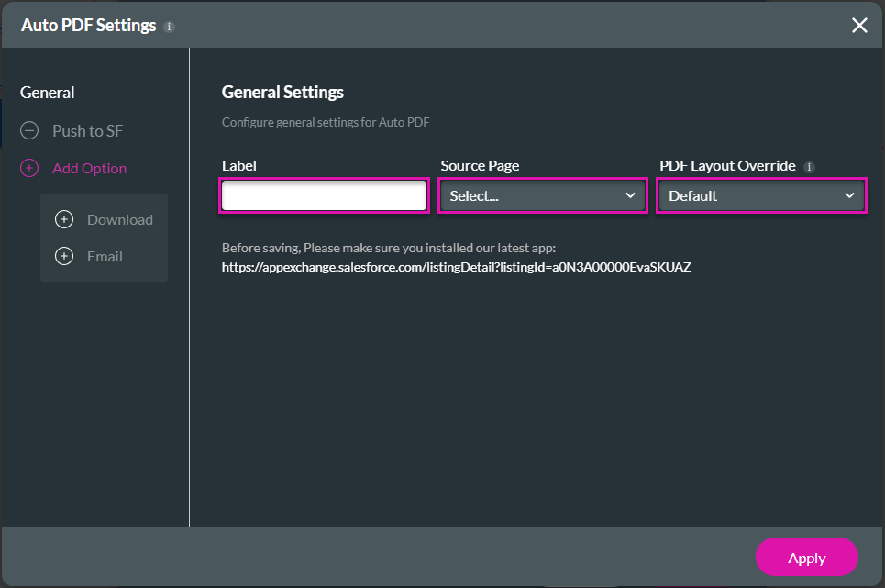The width and height of the screenshot is (885, 588).
Task: Click the plus icon beside Email
Action: [63, 256]
